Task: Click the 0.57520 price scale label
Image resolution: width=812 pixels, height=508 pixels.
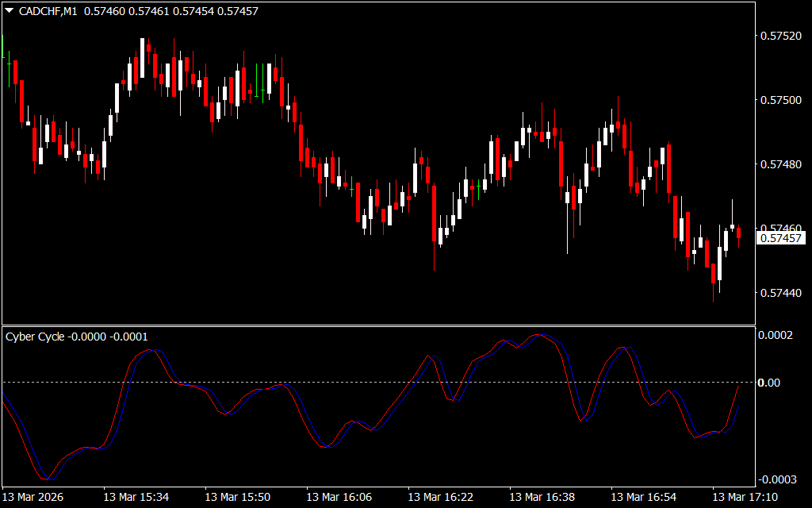Action: pyautogui.click(x=780, y=36)
